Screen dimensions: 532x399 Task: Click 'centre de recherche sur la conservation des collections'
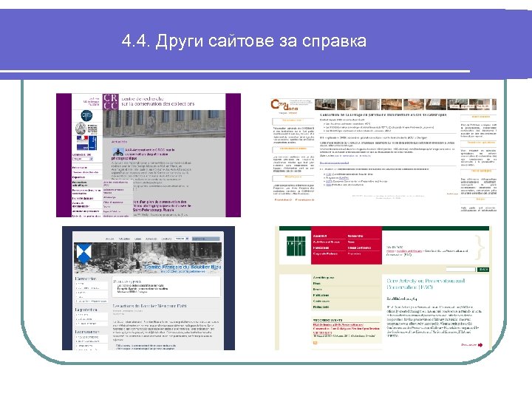click(x=158, y=101)
